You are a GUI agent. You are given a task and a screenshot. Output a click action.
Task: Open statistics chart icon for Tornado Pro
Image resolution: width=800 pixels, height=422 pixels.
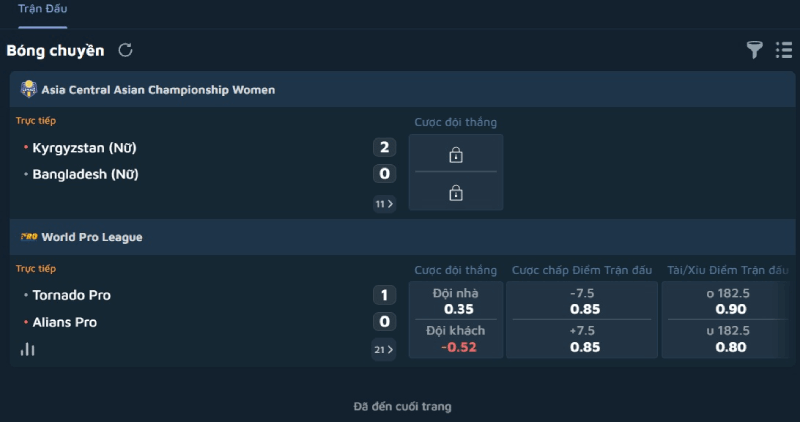click(28, 350)
